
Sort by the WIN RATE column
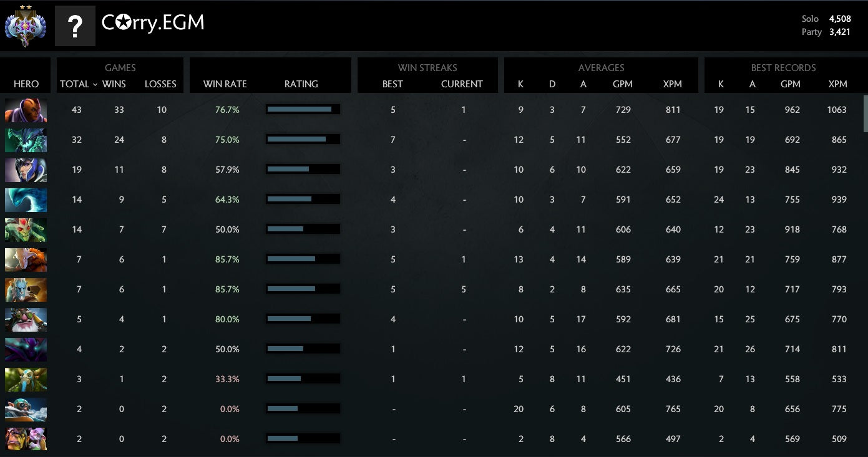[225, 84]
